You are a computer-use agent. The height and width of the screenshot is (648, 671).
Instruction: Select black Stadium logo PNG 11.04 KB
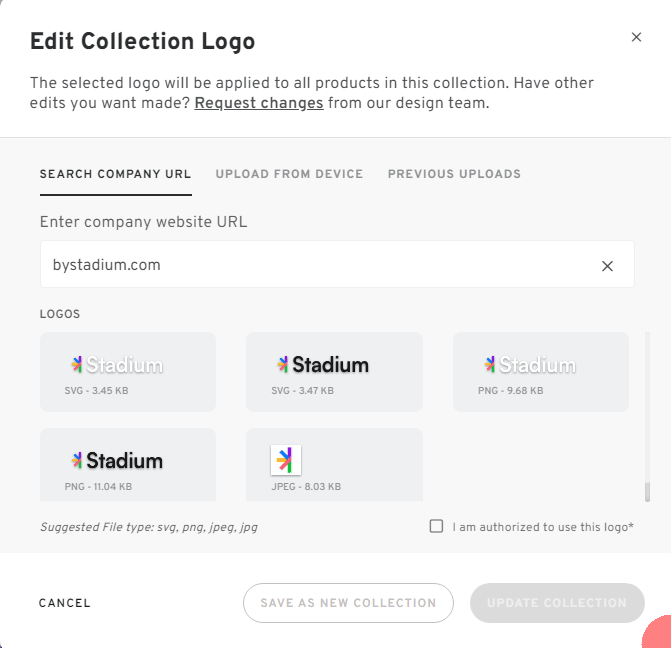[128, 464]
